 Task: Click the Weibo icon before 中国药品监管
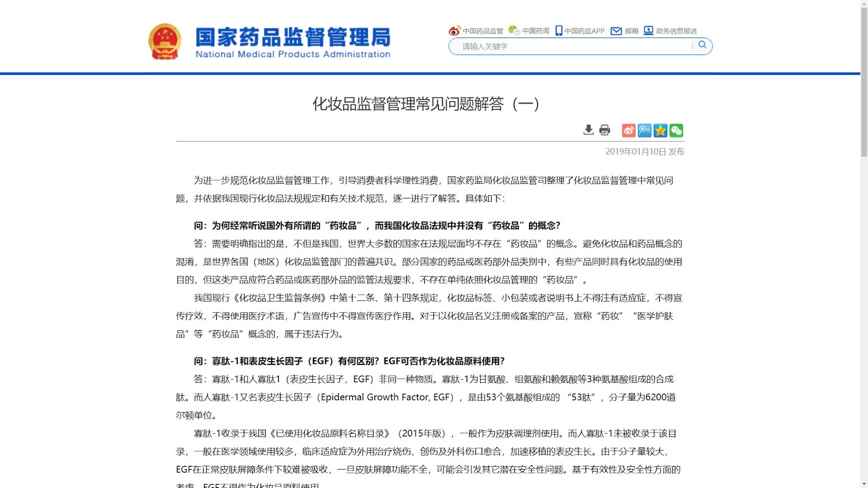tap(453, 31)
